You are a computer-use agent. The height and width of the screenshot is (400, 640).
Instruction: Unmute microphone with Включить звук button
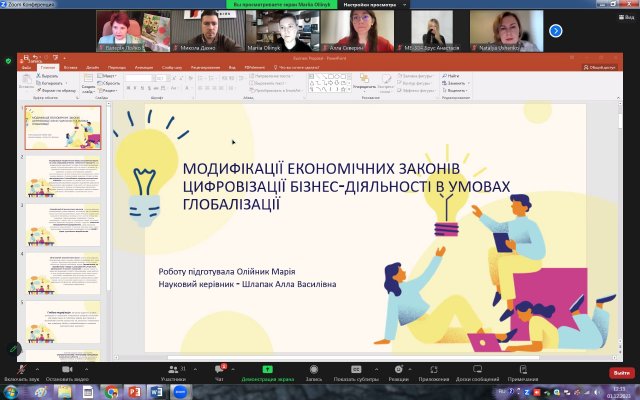tap(20, 370)
